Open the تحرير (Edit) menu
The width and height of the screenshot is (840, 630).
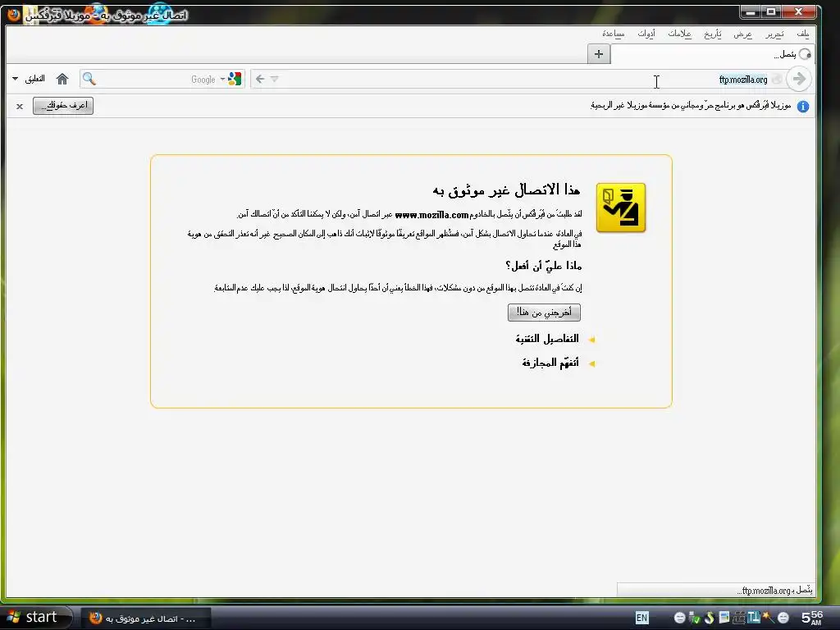click(774, 34)
